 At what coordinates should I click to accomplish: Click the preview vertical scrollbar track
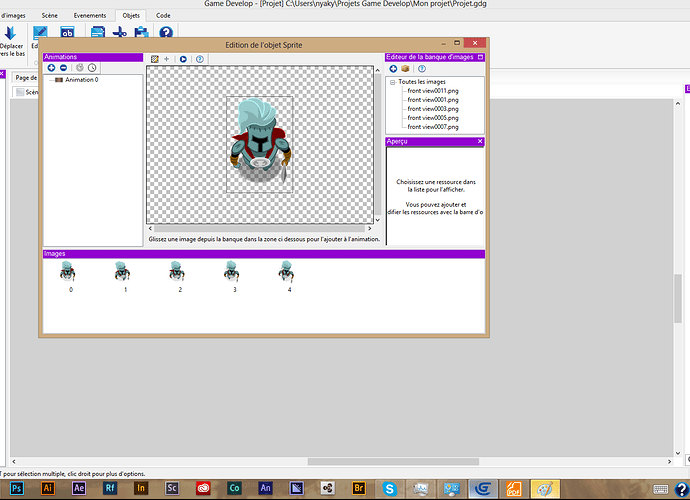pyautogui.click(x=378, y=143)
